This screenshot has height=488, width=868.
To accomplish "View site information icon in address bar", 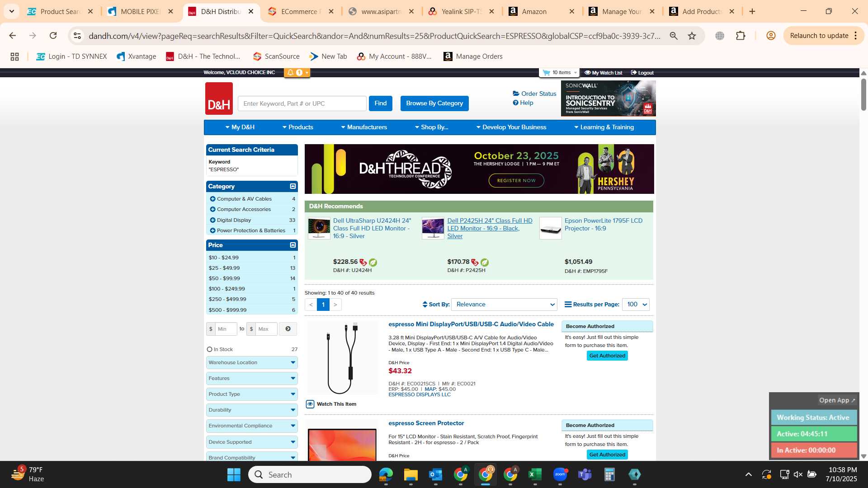I will point(77,36).
